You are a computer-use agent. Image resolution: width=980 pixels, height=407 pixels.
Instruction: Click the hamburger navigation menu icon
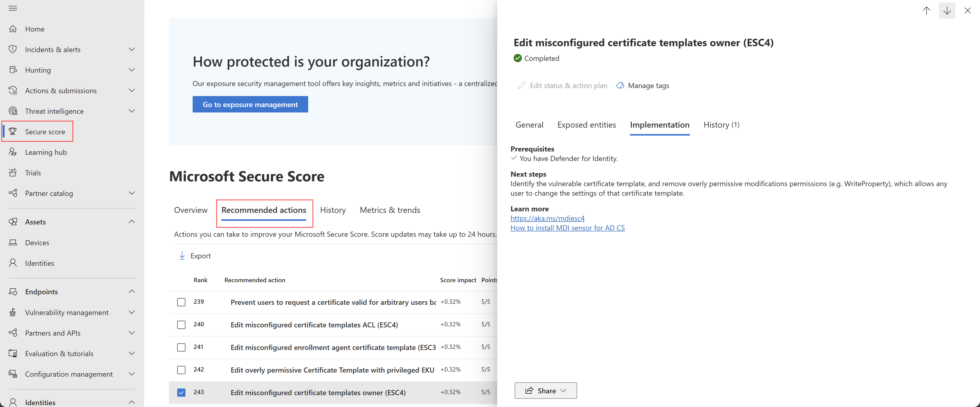click(13, 8)
